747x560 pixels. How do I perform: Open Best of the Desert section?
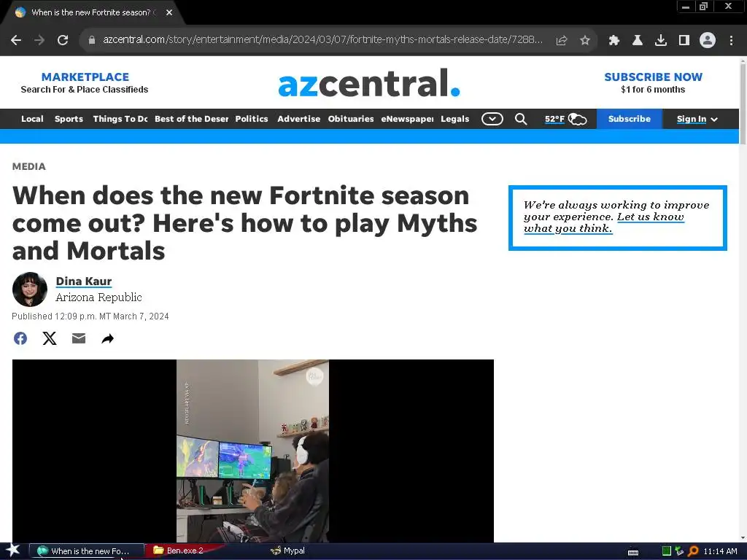click(x=192, y=119)
